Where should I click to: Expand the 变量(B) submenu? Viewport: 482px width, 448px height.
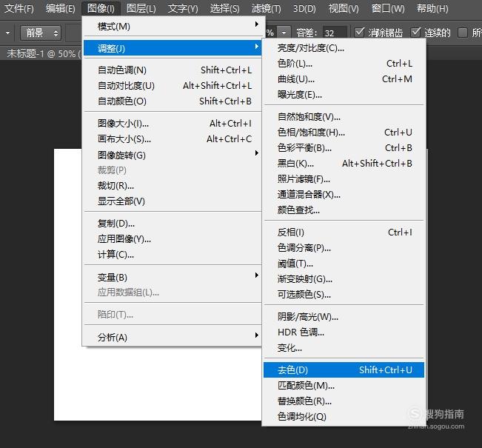[x=173, y=277]
